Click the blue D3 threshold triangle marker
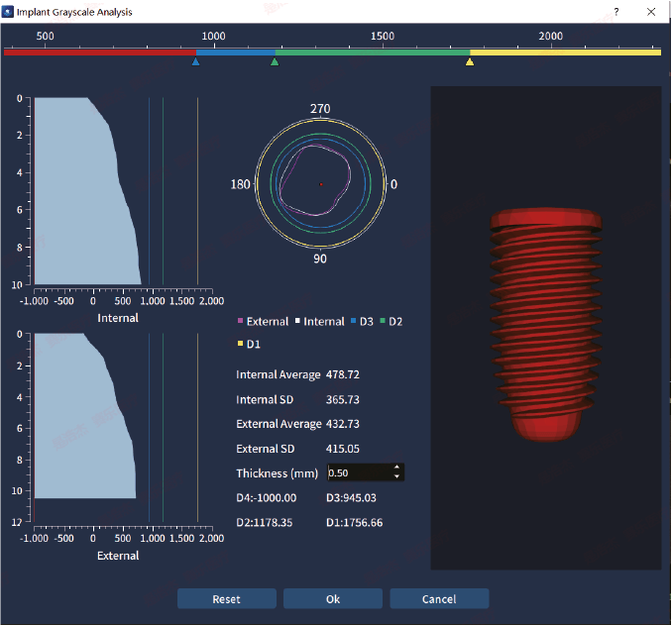This screenshot has width=672, height=625. (196, 61)
